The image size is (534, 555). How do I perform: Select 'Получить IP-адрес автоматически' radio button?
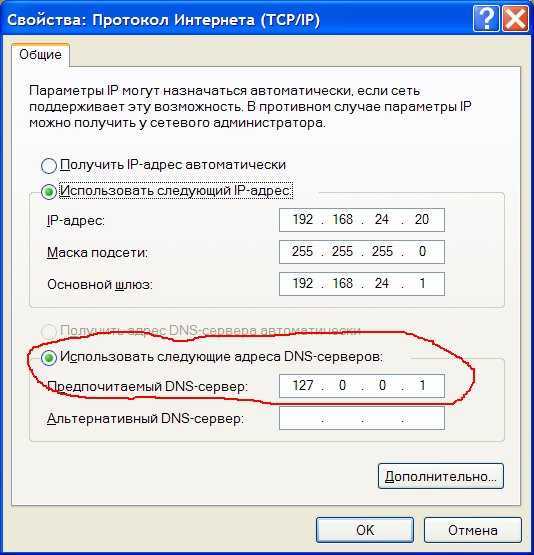(48, 166)
